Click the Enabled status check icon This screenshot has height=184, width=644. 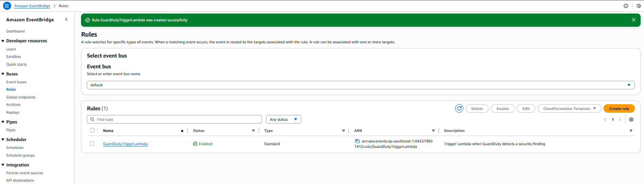(x=195, y=144)
